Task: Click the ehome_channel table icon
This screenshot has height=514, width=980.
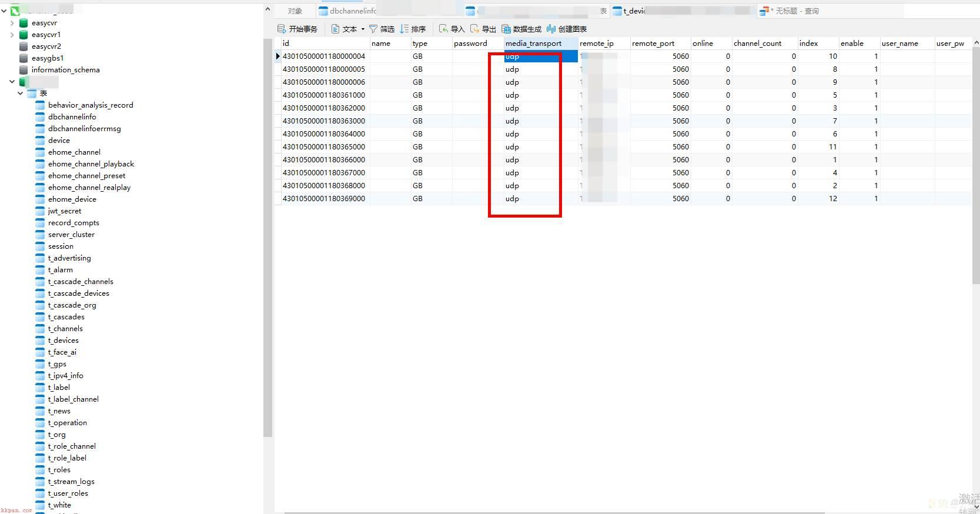Action: tap(40, 152)
